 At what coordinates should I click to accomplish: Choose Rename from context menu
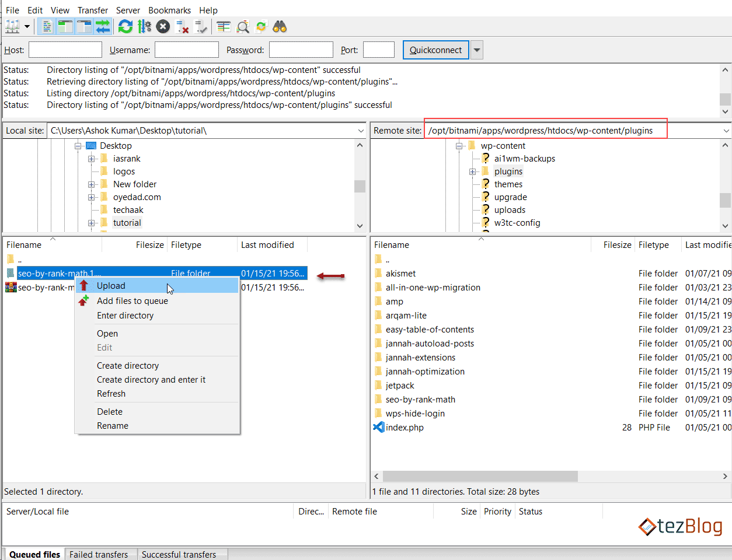click(157, 426)
